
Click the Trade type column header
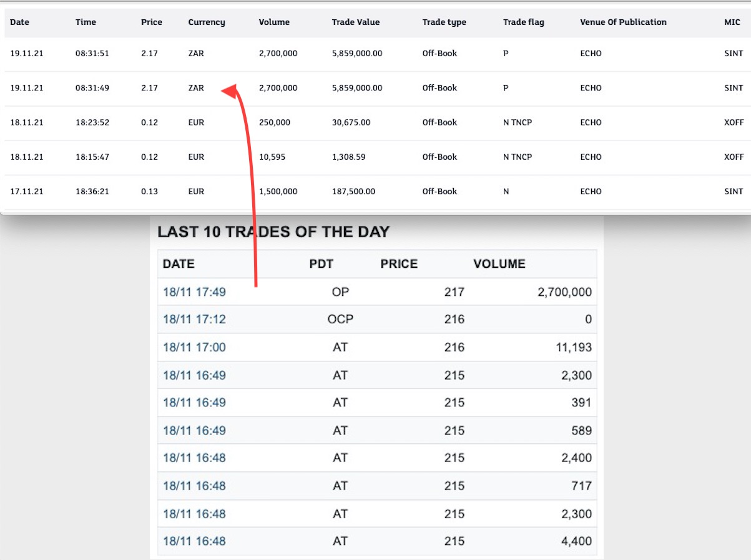pos(444,22)
